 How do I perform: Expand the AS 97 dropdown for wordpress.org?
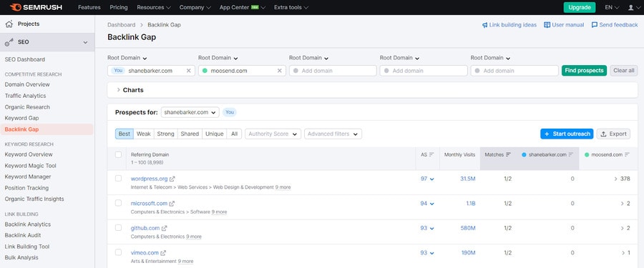click(x=427, y=179)
